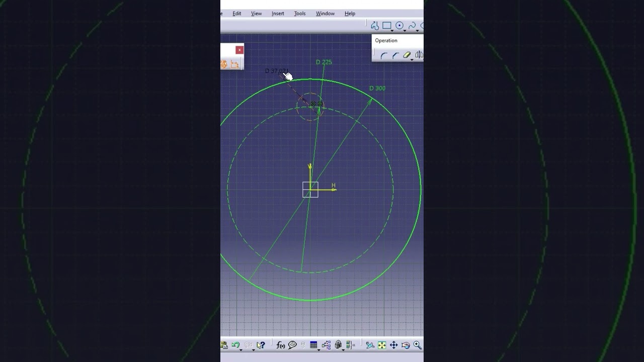
Task: Click the Zoom In magnifier icon
Action: [x=418, y=345]
